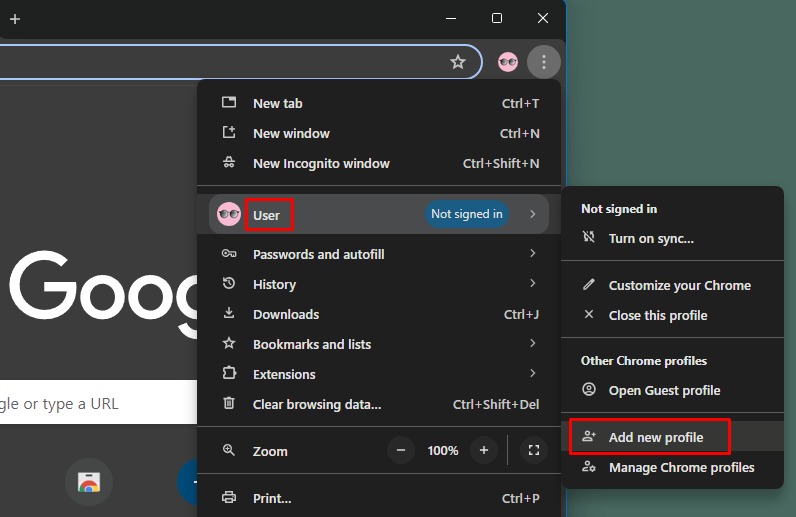
Task: Select New Incognito window
Action: pyautogui.click(x=321, y=164)
